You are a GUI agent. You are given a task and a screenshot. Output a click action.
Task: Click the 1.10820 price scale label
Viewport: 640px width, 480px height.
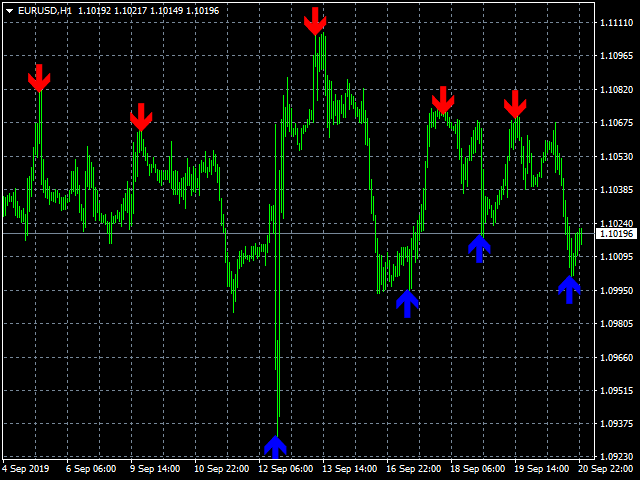point(616,89)
